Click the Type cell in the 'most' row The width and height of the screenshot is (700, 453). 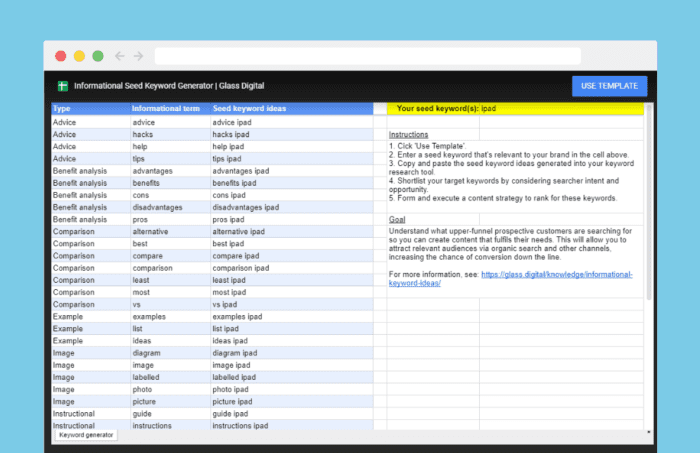[91, 292]
